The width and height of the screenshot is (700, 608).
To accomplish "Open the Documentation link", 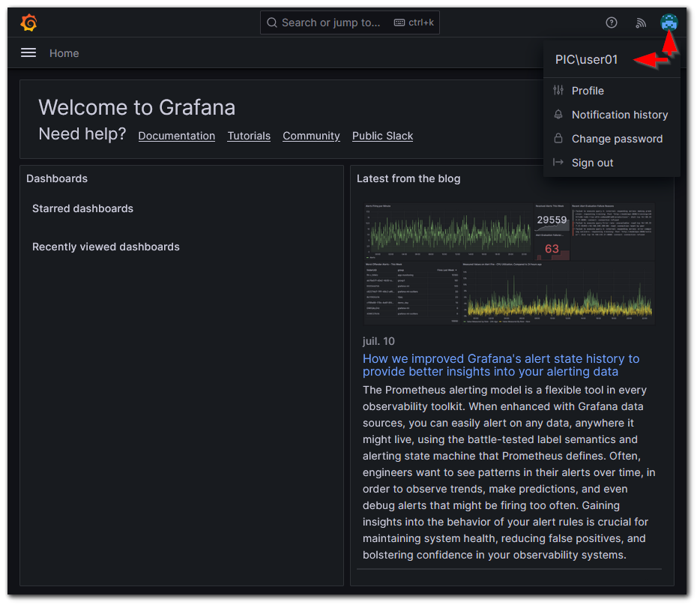I will 176,136.
